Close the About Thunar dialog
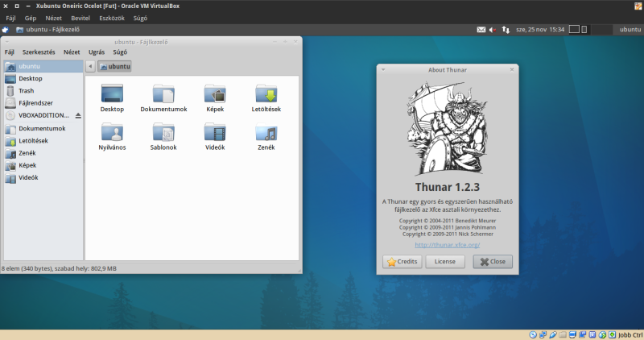 (493, 262)
